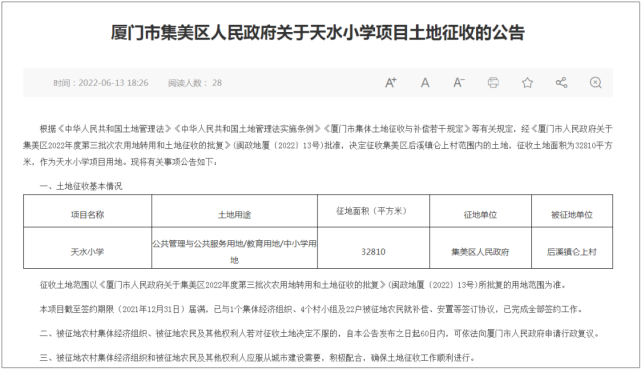This screenshot has width=641, height=369.
Task: Click paragraph starting 本项目截至签约期限
Action: pos(311,309)
